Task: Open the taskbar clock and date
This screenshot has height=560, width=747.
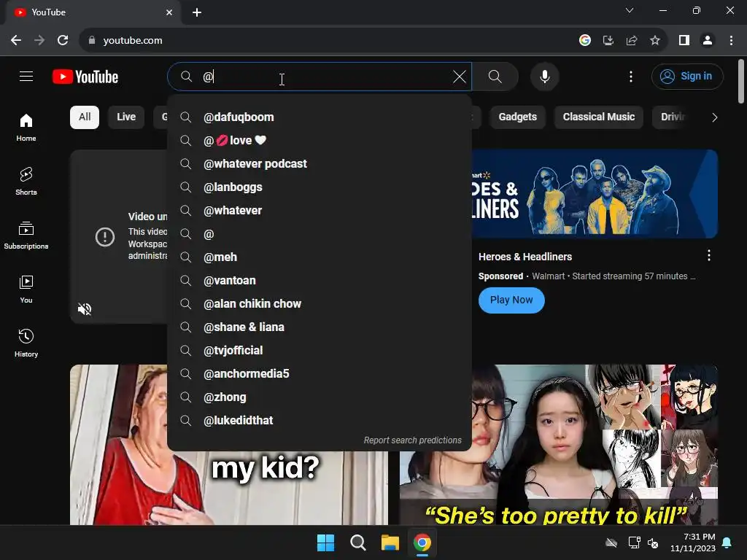Action: click(x=693, y=542)
